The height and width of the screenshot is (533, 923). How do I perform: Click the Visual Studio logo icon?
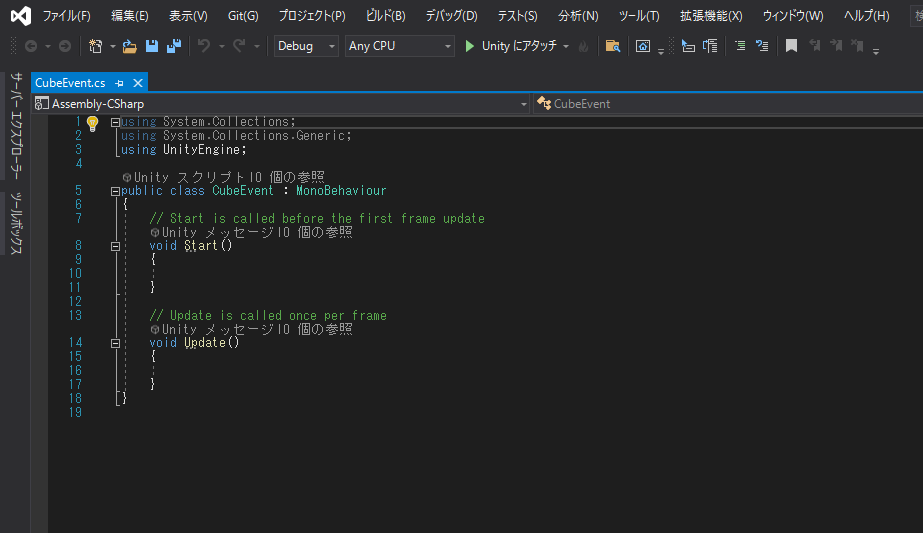21,16
